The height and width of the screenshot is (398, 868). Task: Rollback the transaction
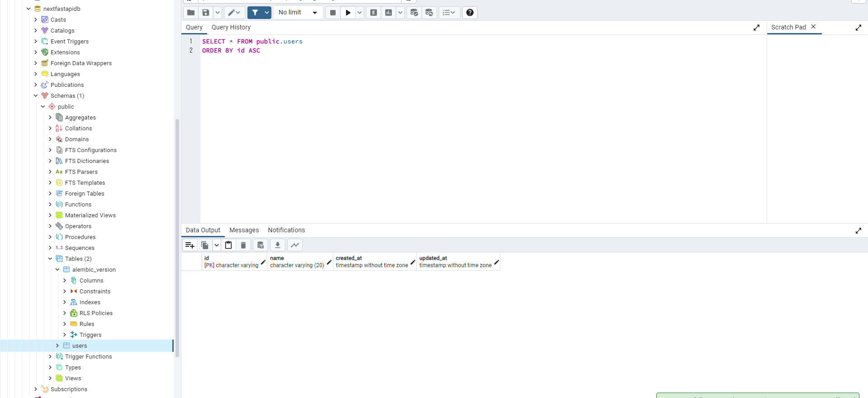click(x=429, y=13)
